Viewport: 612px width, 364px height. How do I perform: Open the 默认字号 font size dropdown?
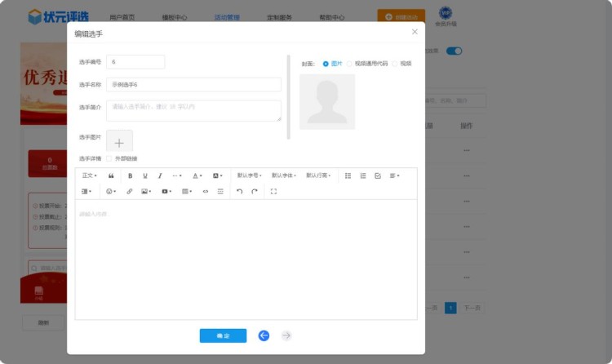pos(250,175)
